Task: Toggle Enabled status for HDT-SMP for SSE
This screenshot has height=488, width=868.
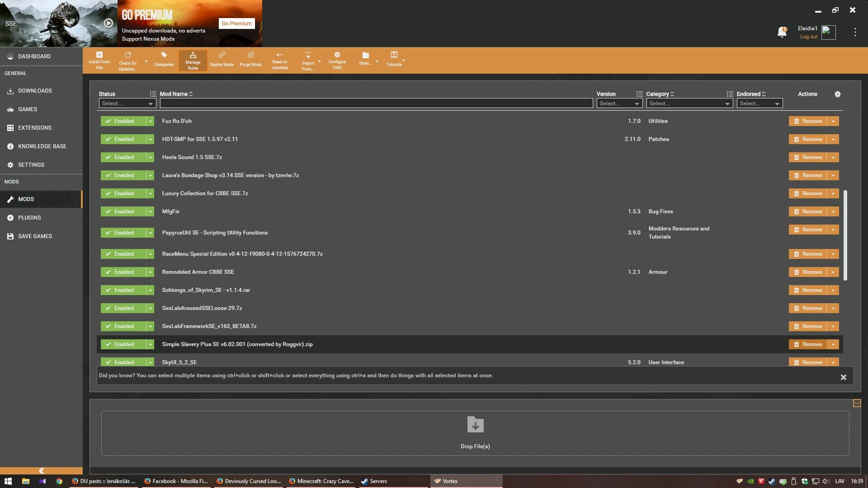Action: [123, 139]
